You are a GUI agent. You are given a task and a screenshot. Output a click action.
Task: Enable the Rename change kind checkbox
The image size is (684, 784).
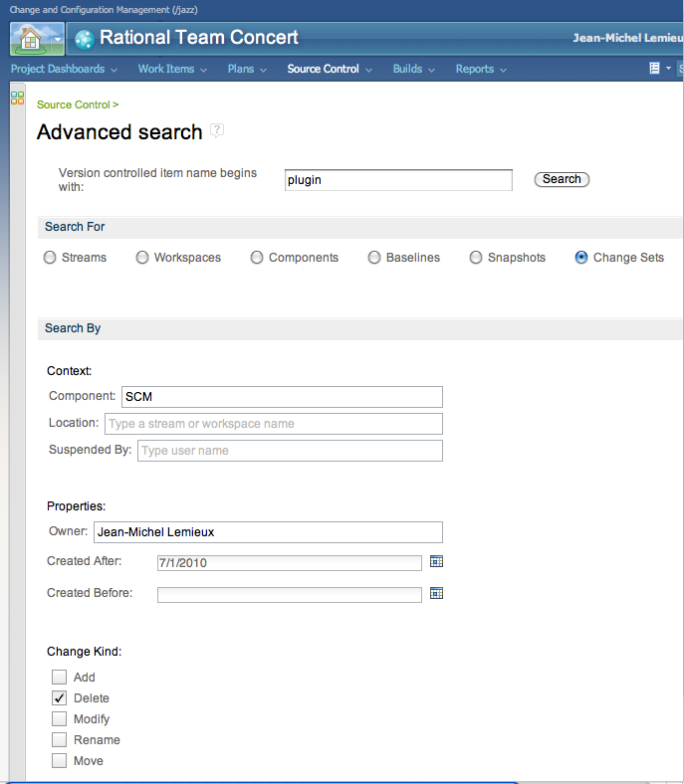point(59,740)
